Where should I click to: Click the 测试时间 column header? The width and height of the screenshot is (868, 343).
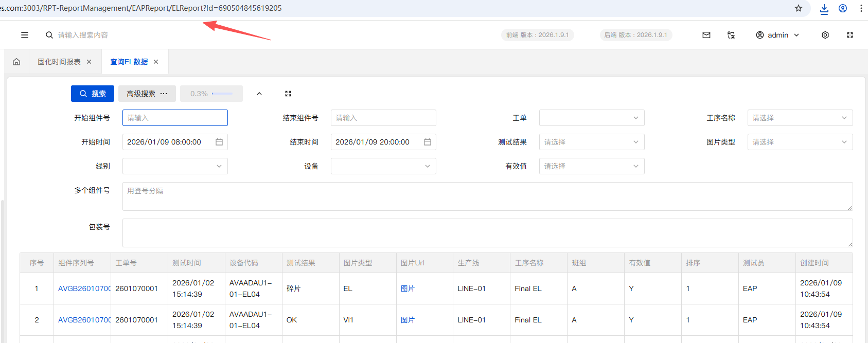(197, 263)
